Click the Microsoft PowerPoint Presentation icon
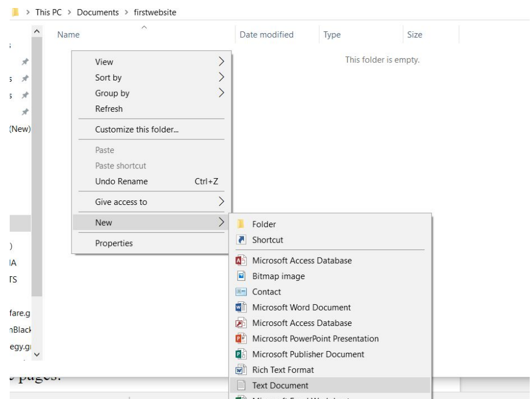The image size is (532, 399). [241, 339]
